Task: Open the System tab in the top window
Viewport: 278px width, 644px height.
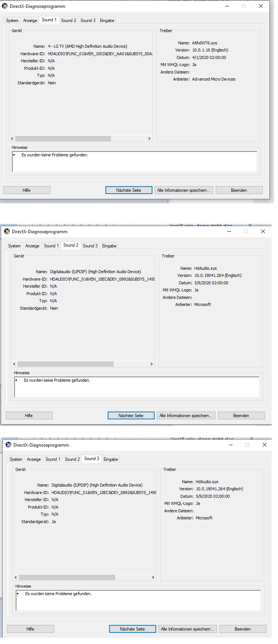Action: click(x=12, y=21)
